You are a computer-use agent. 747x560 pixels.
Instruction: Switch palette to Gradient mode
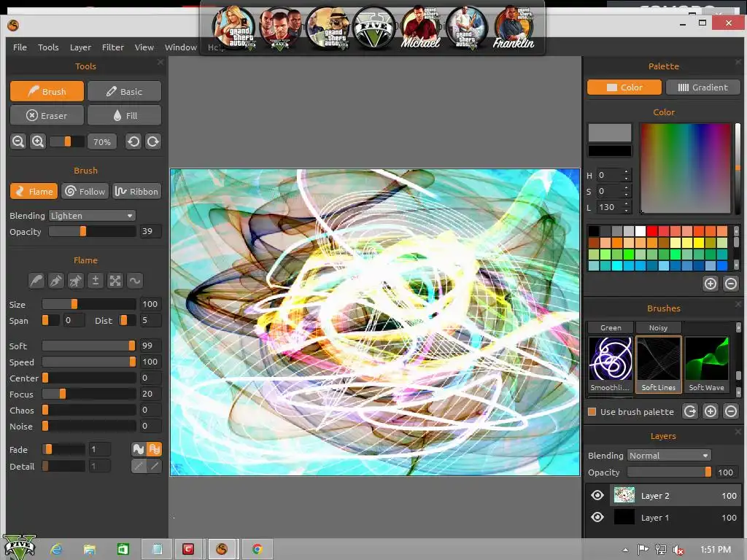[x=703, y=87]
